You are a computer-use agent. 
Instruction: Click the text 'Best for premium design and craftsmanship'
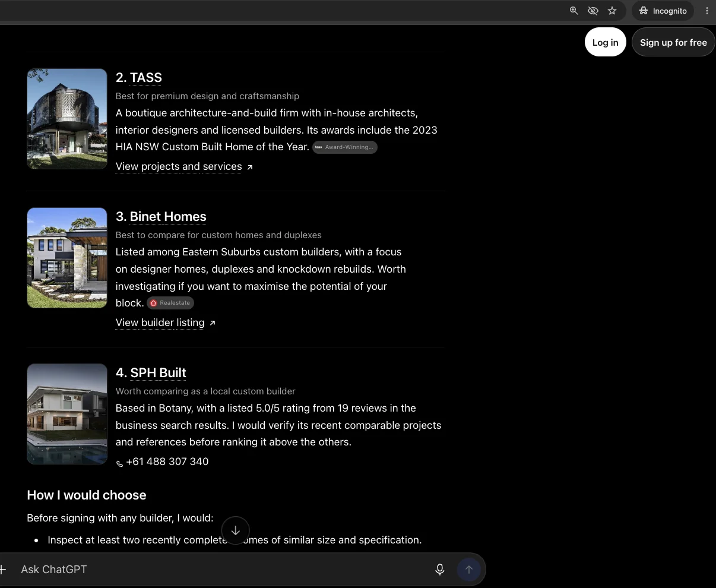[x=207, y=96]
